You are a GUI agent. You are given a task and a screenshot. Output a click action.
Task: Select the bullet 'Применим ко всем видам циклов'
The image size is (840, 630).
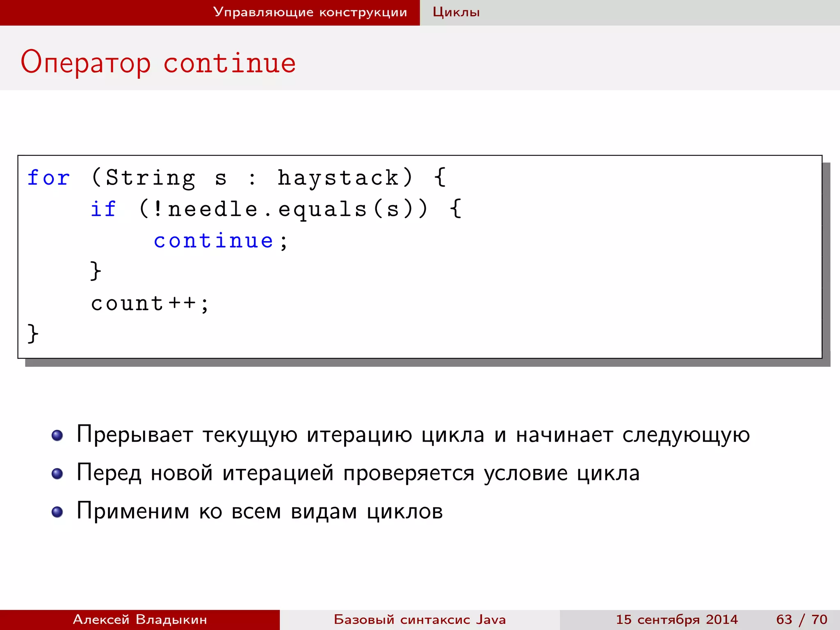click(260, 511)
